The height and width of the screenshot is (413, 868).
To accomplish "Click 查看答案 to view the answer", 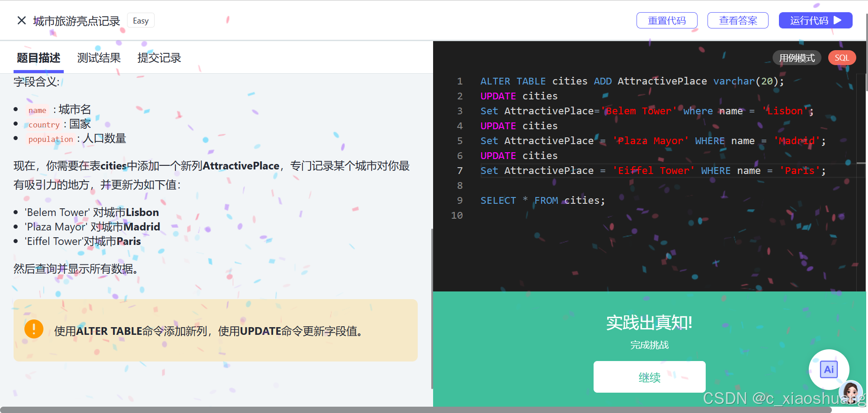I will pos(738,20).
